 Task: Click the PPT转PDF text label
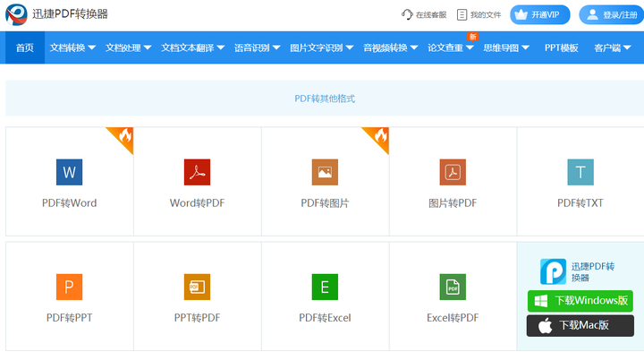pos(197,318)
